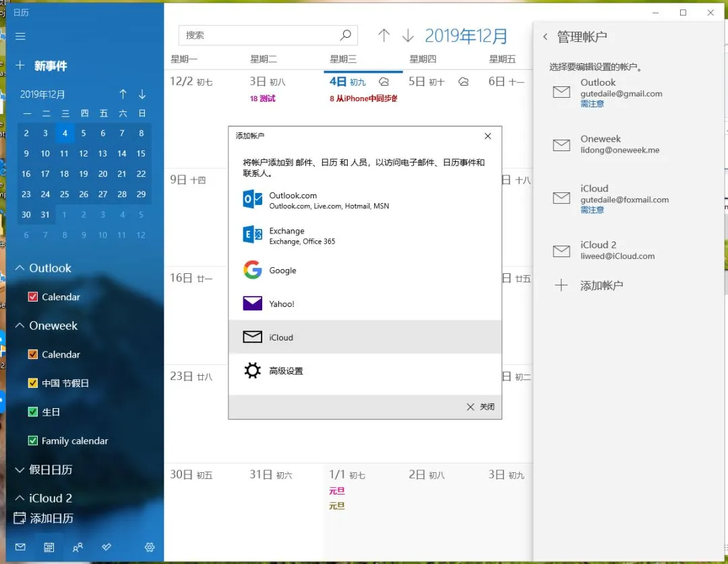This screenshot has height=564, width=728.
Task: Select the Calendar icon in bottom sidebar
Action: coord(48,546)
